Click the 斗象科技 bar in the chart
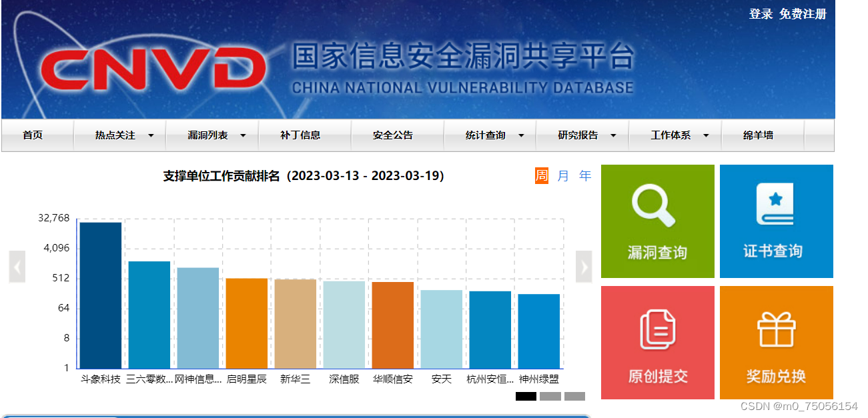The height and width of the screenshot is (418, 868). point(101,295)
